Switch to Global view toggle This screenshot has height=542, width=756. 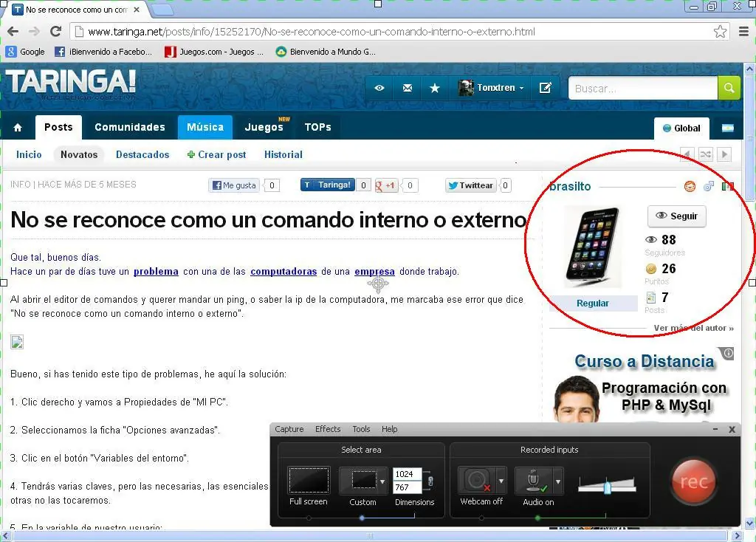681,128
